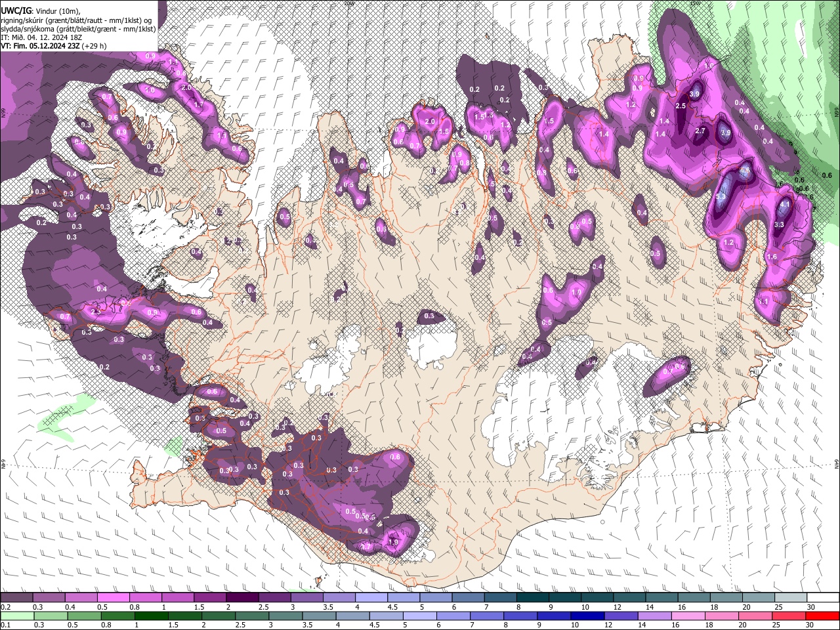Image resolution: width=840 pixels, height=630 pixels.
Task: Click the black 0.6 label in green area
Action: pos(826,175)
